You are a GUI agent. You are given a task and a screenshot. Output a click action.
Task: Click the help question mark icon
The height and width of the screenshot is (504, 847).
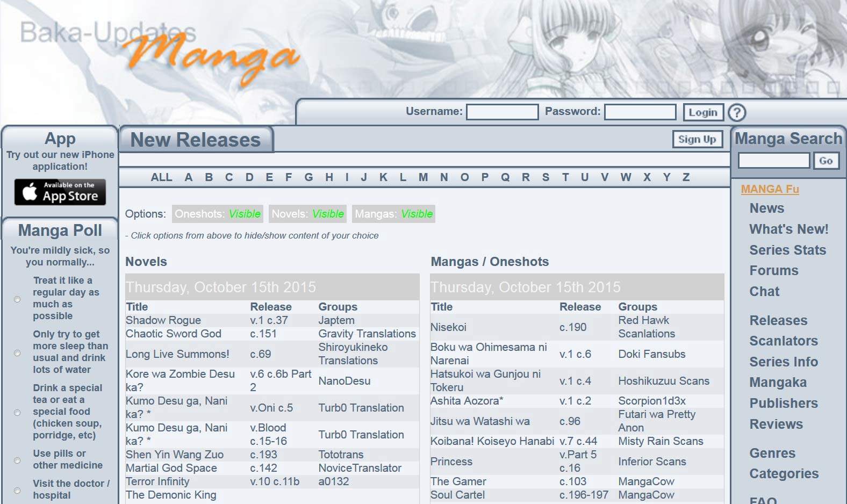point(737,112)
